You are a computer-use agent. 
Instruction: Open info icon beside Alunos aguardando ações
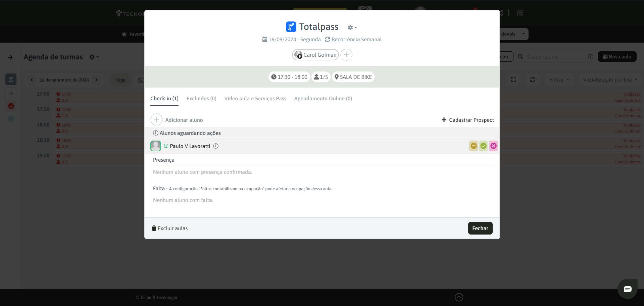coord(156,133)
